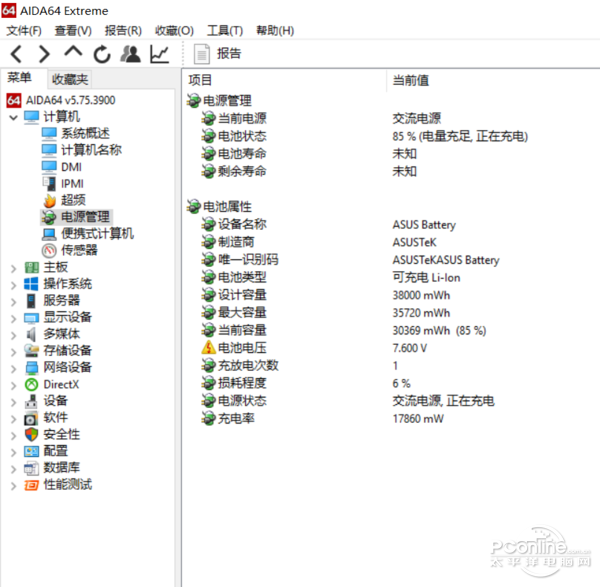This screenshot has width=600, height=587.
Task: Click the 便携式计算机 laptop icon
Action: click(x=49, y=234)
